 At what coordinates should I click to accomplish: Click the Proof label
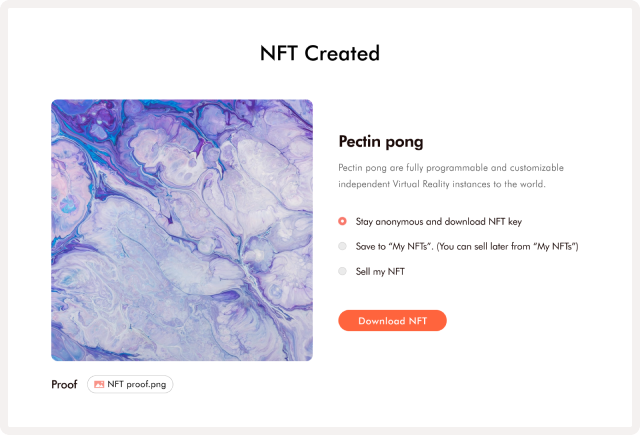pos(64,384)
